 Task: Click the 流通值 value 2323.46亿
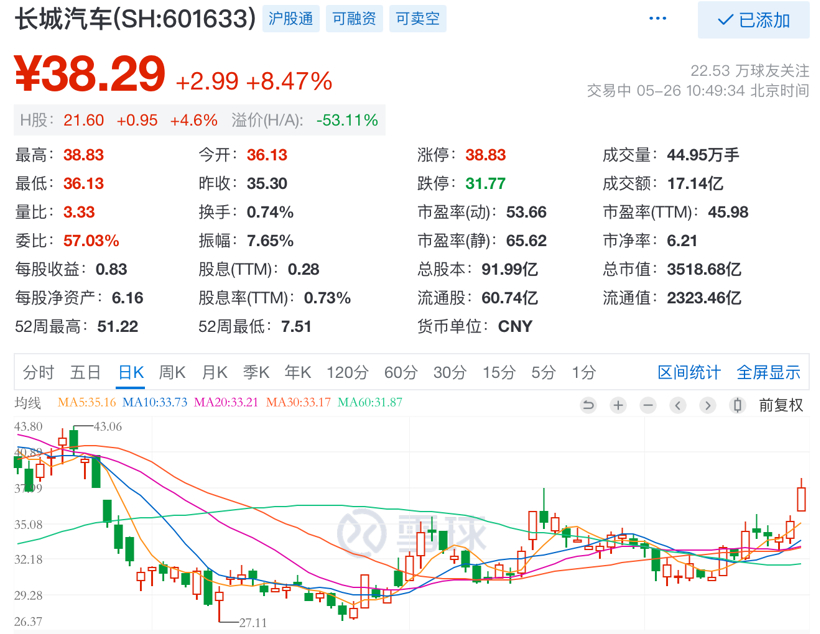tap(704, 298)
